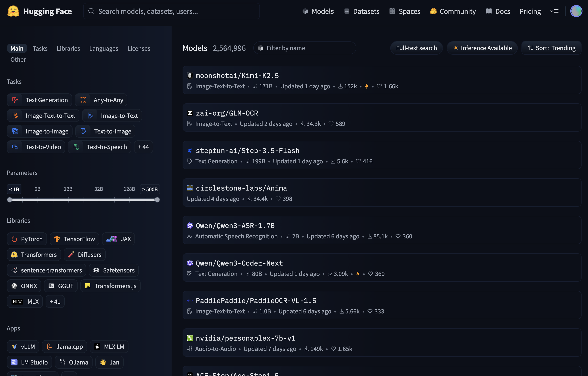Select the PyTorch library filter

click(x=27, y=239)
